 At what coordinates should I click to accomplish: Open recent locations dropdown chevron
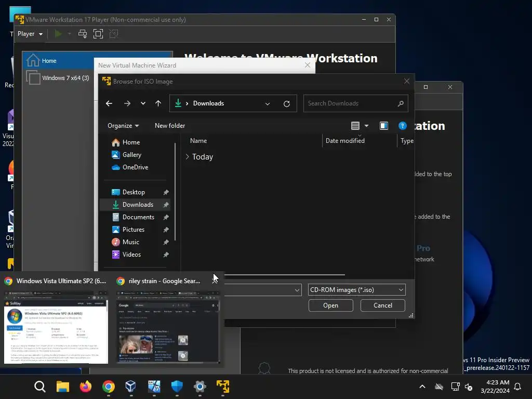tap(143, 103)
